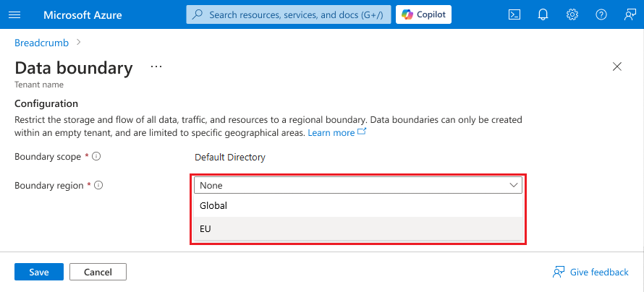
Task: Open Cloud Shell from the top bar
Action: pyautogui.click(x=514, y=14)
